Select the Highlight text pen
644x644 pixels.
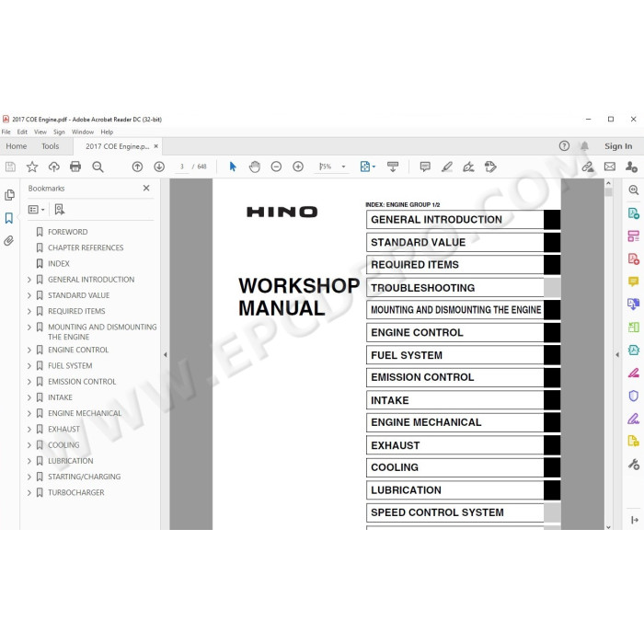pyautogui.click(x=447, y=167)
